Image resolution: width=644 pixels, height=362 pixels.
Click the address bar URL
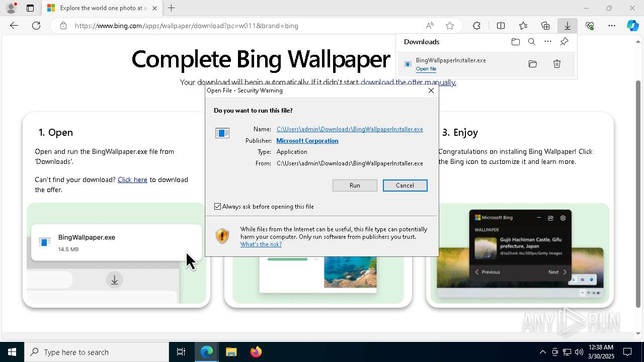(x=187, y=26)
